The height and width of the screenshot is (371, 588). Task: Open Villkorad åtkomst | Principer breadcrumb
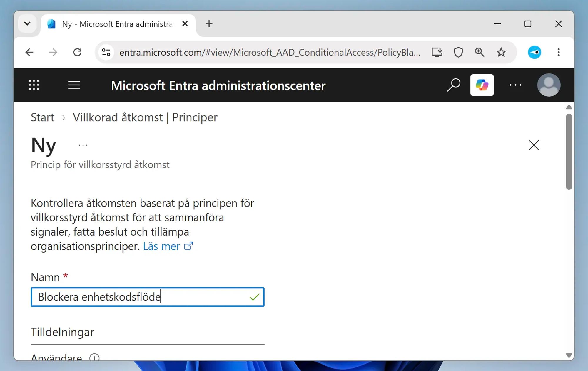coord(145,117)
